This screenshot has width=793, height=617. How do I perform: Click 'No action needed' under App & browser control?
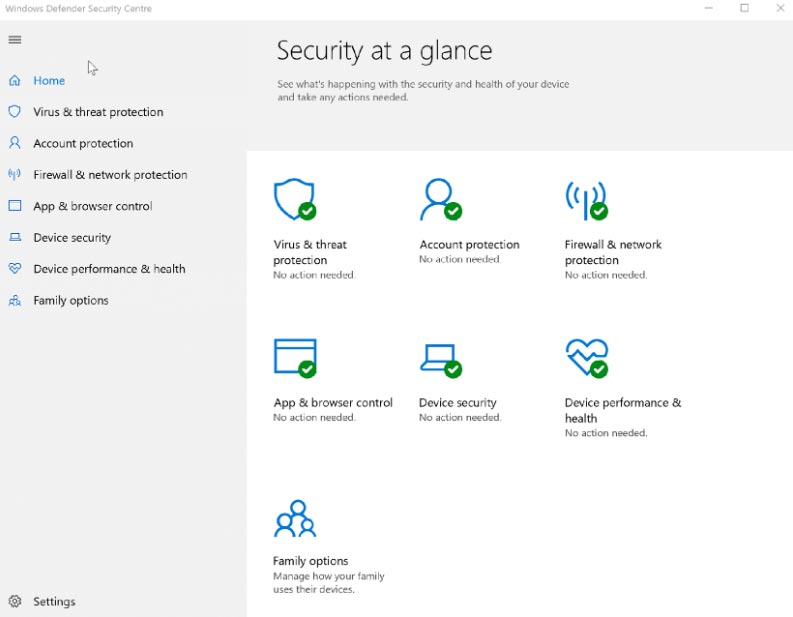point(314,417)
